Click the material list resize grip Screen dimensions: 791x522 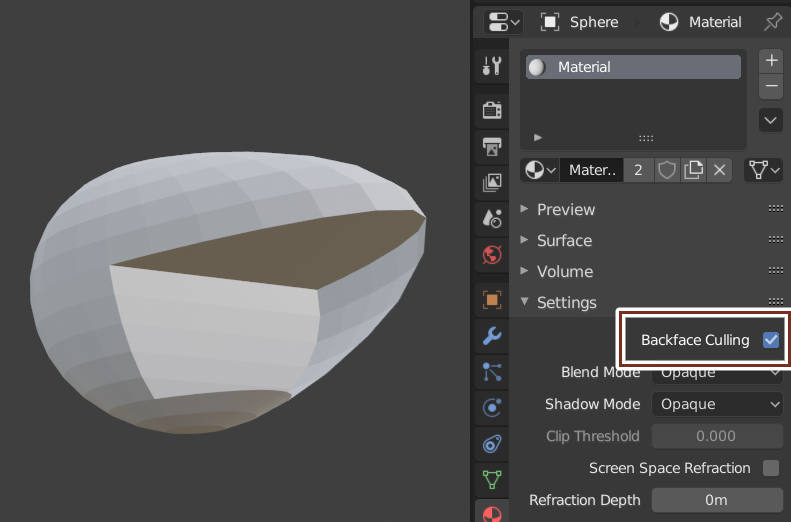646,138
